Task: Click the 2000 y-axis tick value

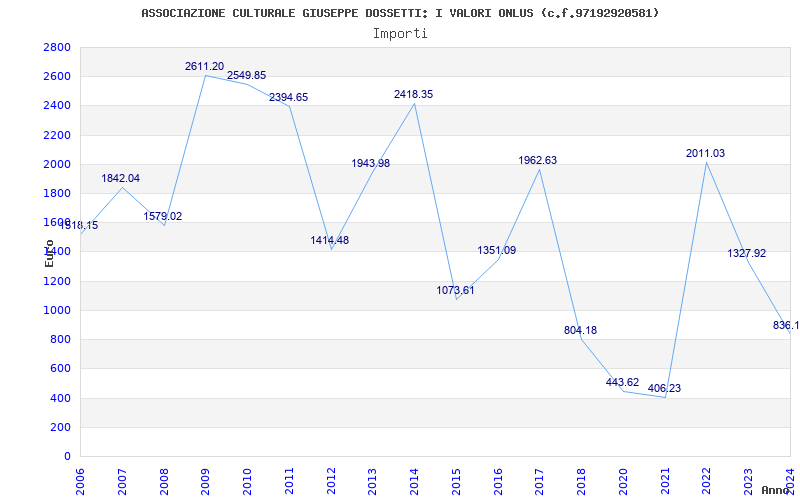Action: [57, 164]
